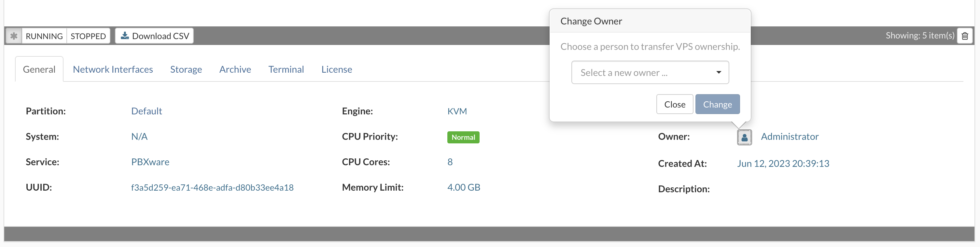Click the trash delete icon
The height and width of the screenshot is (247, 980).
tap(964, 36)
